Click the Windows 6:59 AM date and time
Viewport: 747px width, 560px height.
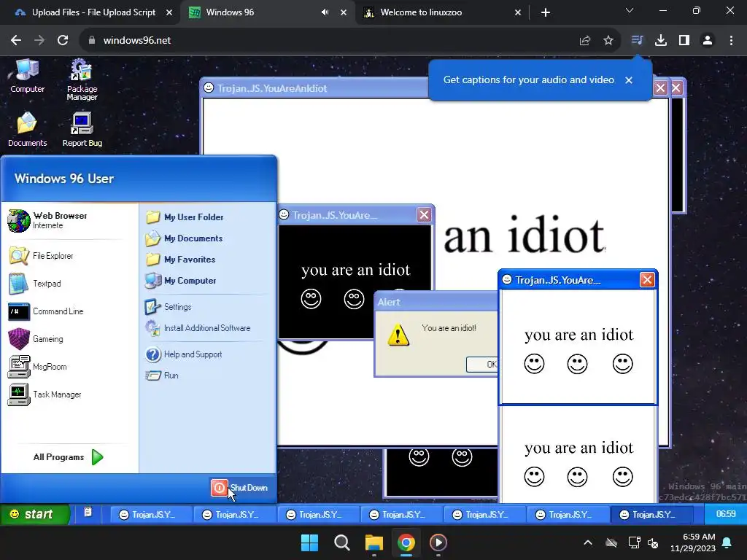point(693,542)
